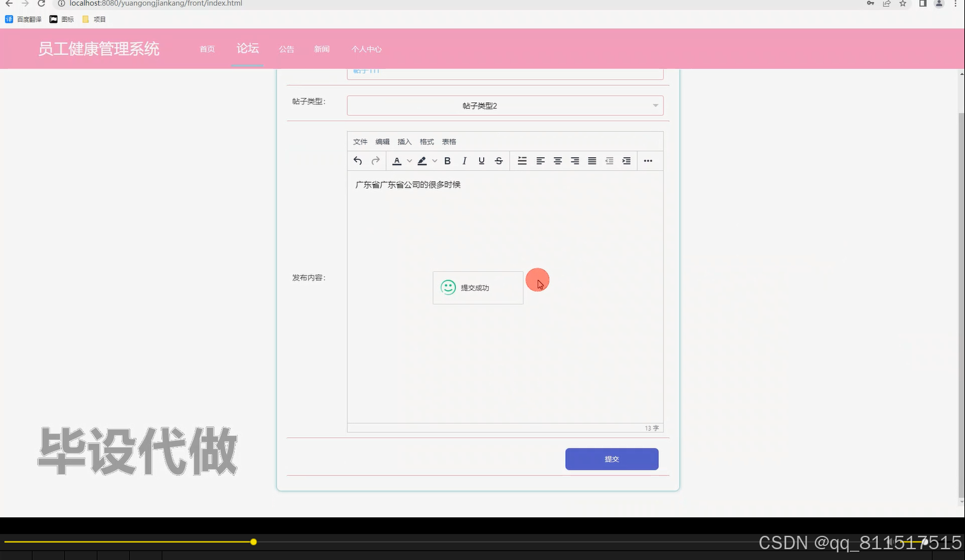Justify the editor text

[x=591, y=160]
